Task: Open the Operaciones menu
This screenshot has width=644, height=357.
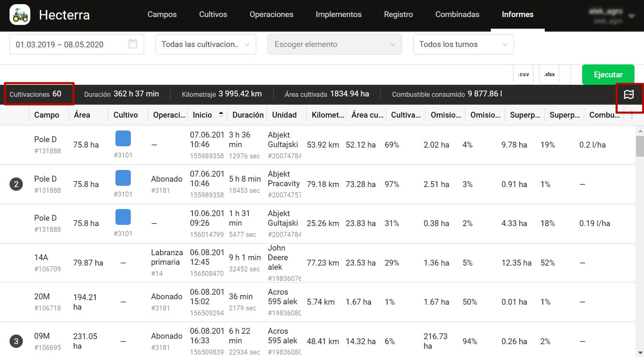Action: click(x=272, y=15)
